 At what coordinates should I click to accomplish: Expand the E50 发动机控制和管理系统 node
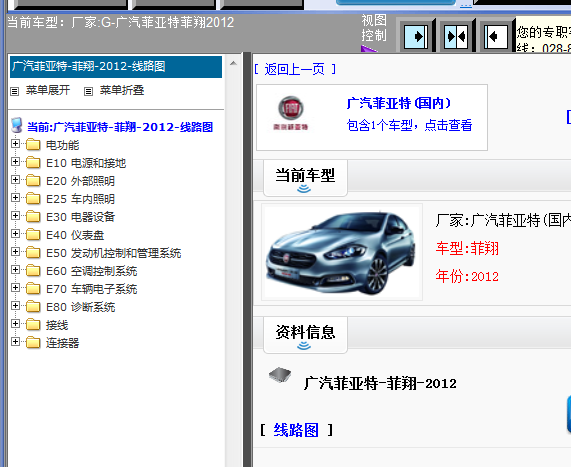tap(15, 251)
